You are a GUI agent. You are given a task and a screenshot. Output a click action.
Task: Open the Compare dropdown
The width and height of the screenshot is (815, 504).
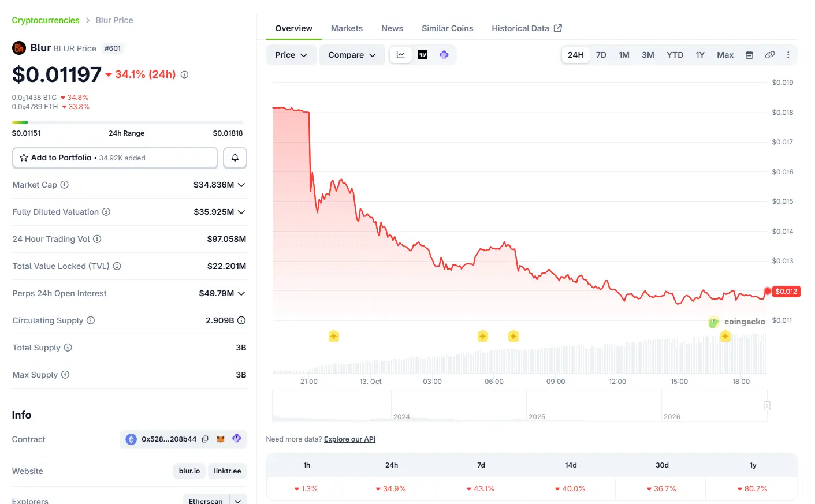point(352,55)
